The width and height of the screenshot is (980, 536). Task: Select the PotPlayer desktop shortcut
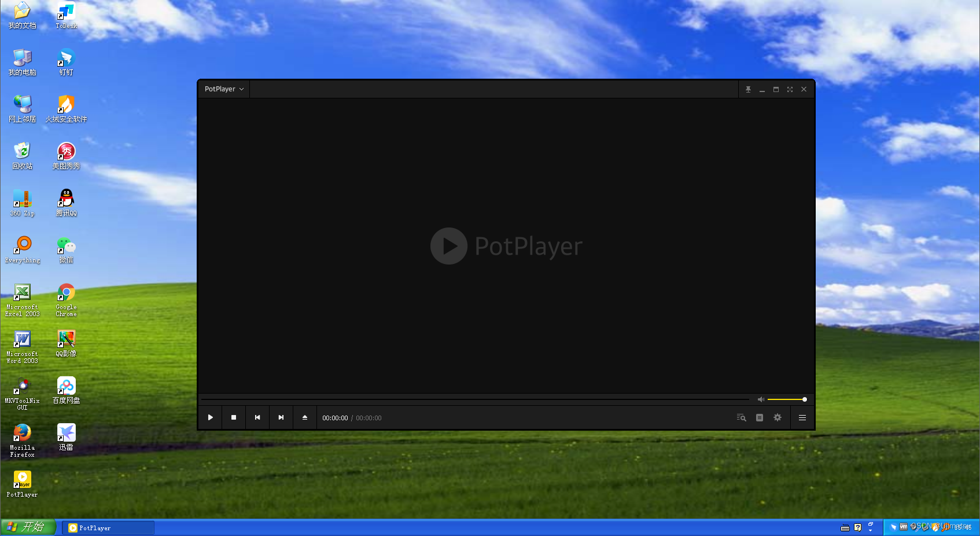tap(22, 484)
